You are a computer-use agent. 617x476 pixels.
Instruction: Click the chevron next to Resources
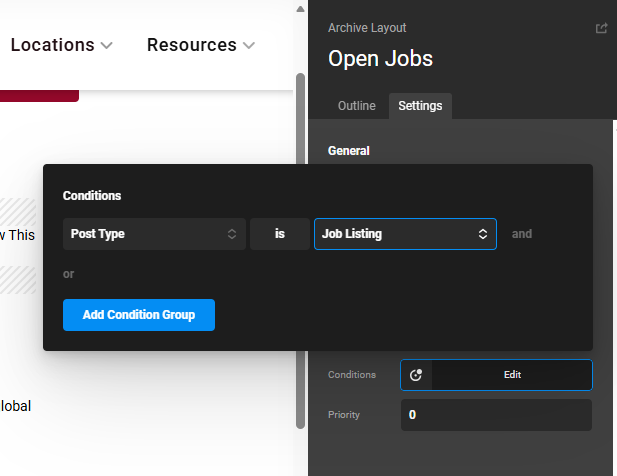coord(249,45)
